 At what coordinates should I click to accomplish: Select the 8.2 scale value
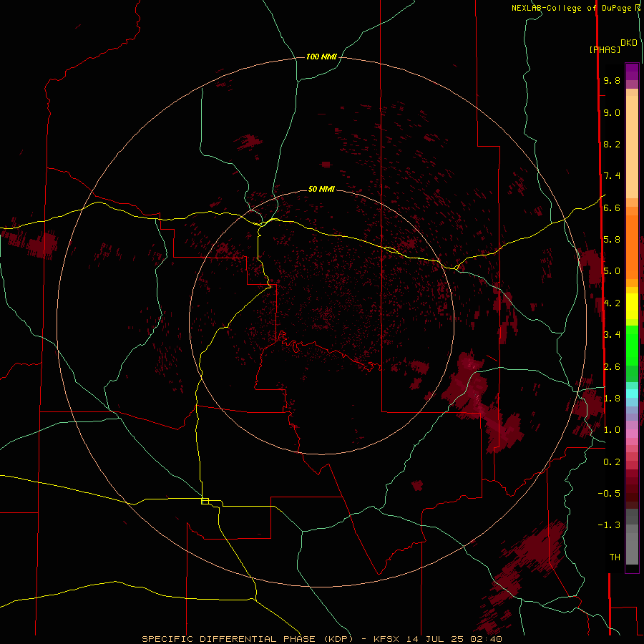coord(612,144)
